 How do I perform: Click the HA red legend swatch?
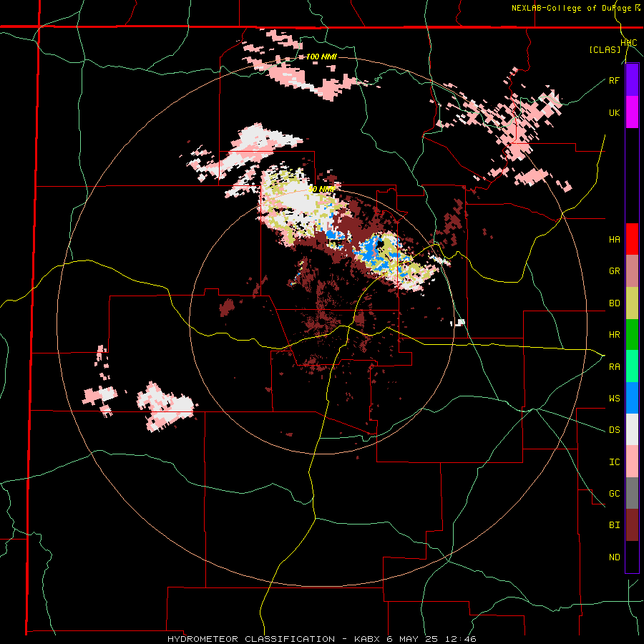(632, 239)
